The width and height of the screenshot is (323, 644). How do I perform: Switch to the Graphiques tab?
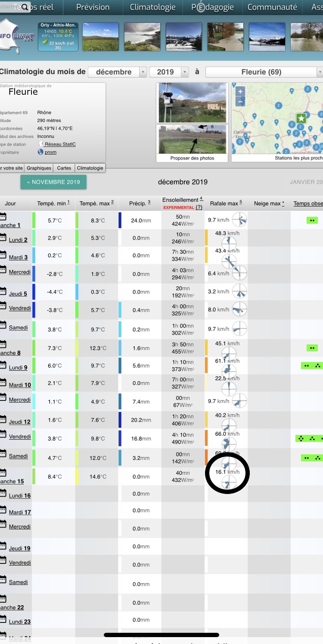39,168
